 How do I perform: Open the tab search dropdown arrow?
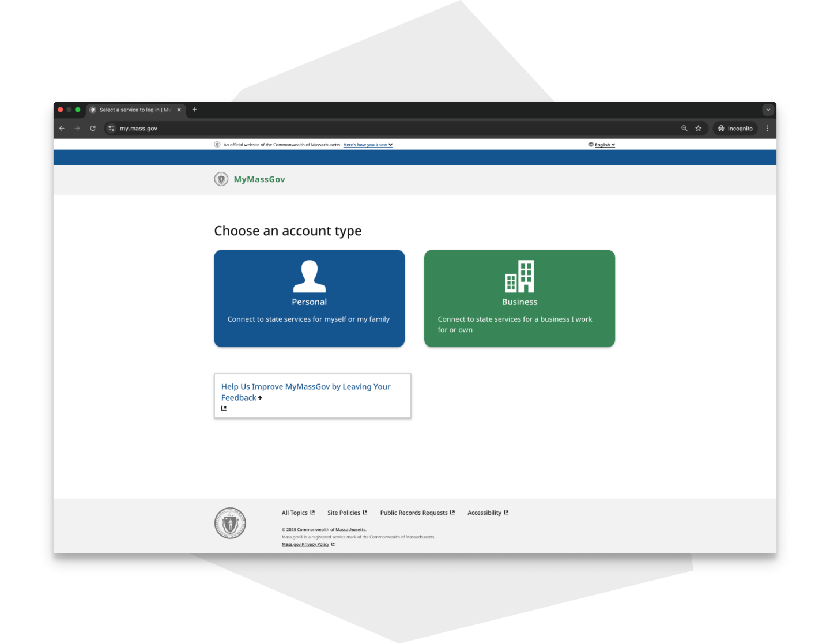(x=768, y=110)
